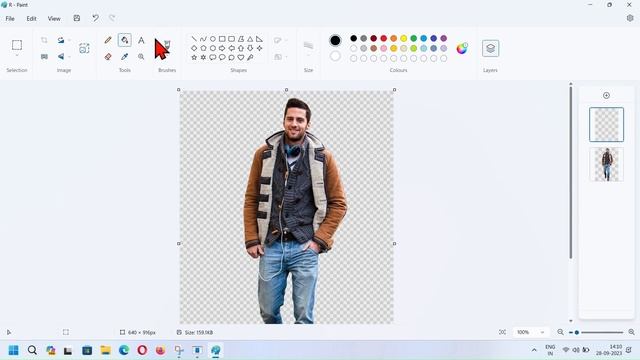Click the zoom out magnifier
The width and height of the screenshot is (640, 360).
(560, 332)
